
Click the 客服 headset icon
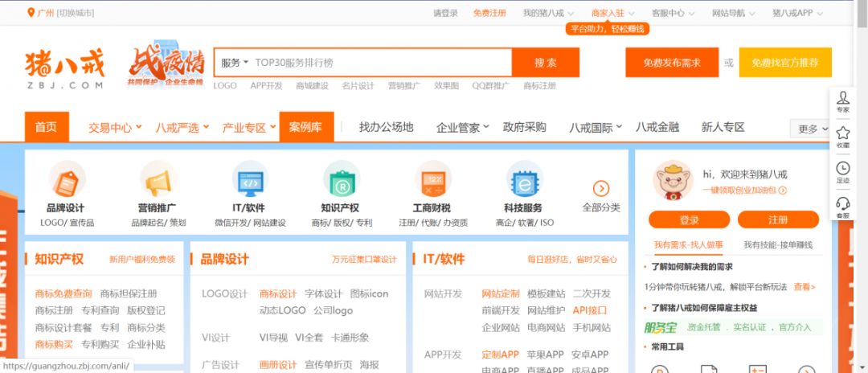click(x=842, y=203)
